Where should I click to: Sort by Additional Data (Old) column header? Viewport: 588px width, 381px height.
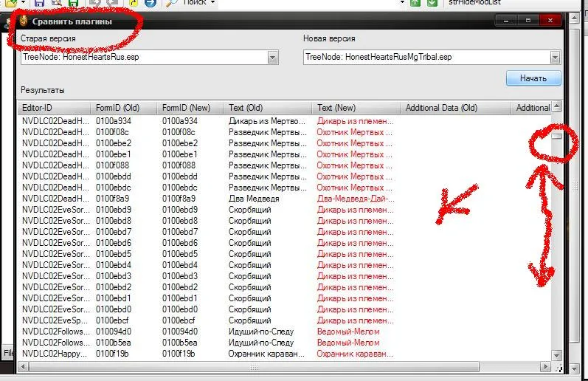[x=456, y=108]
